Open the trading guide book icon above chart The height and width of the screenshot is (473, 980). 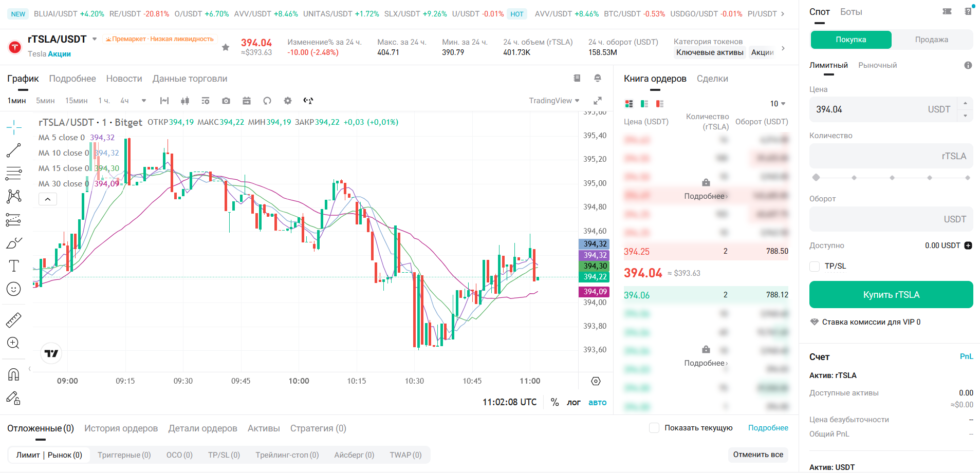577,78
